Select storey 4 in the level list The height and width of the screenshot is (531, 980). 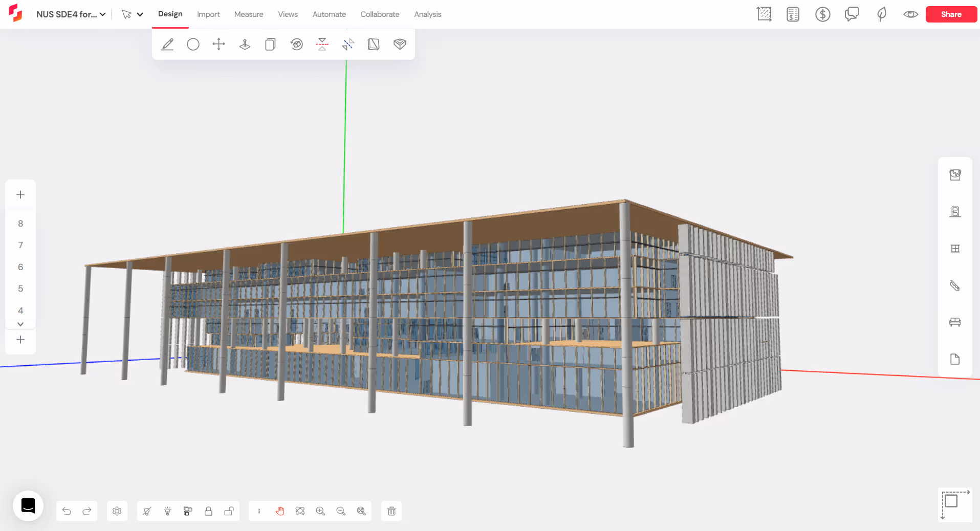pyautogui.click(x=20, y=311)
